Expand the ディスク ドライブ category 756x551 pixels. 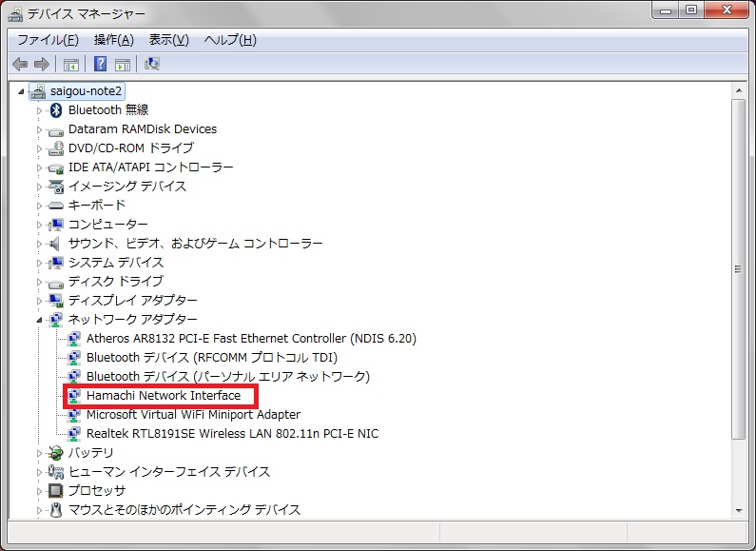tap(39, 282)
